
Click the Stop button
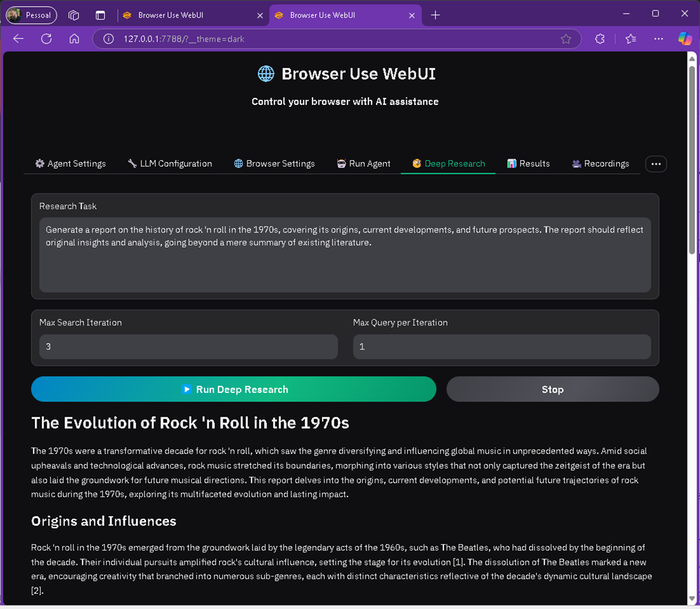coord(552,389)
